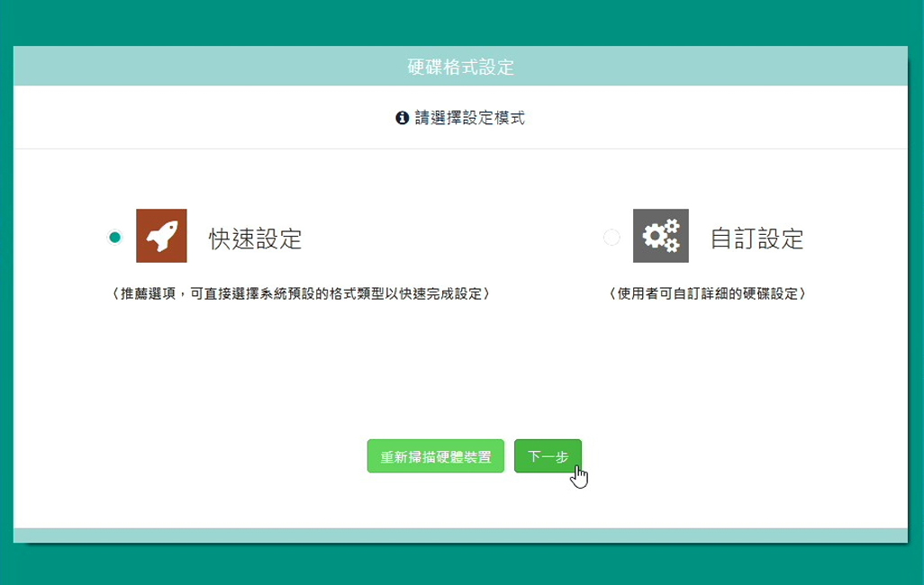Click the divider line below the instruction row
This screenshot has height=585, width=924.
pos(460,148)
